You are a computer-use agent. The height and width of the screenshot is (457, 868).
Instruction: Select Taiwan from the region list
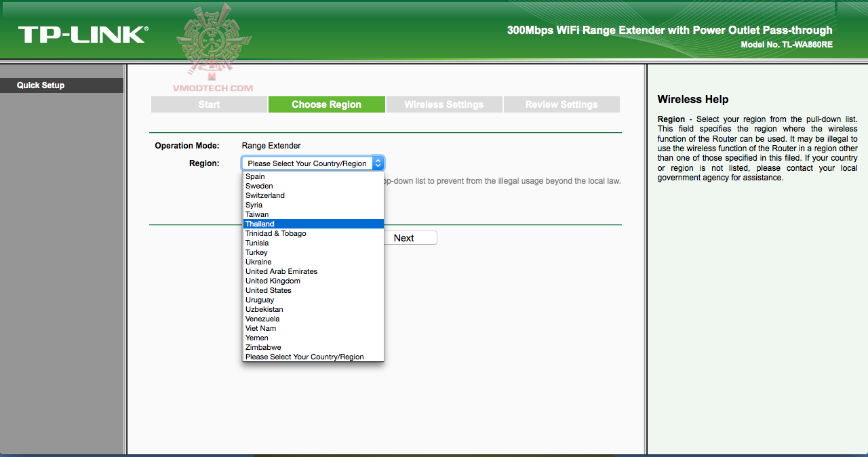pos(313,214)
